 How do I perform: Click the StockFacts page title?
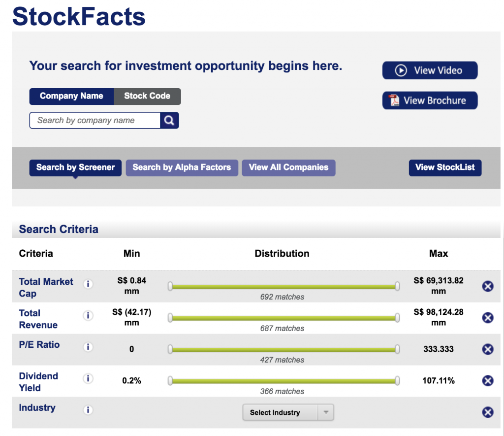[x=79, y=16]
